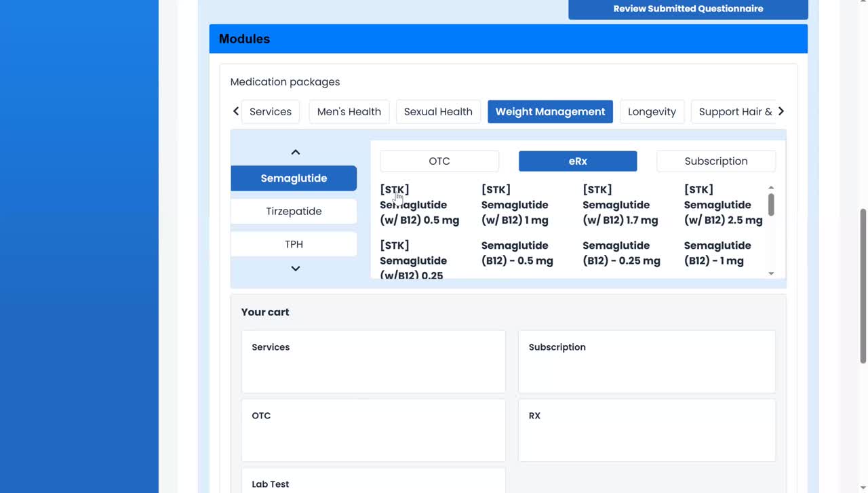Viewport: 868px width, 493px height.
Task: Select the eRx product filter
Action: tap(578, 161)
